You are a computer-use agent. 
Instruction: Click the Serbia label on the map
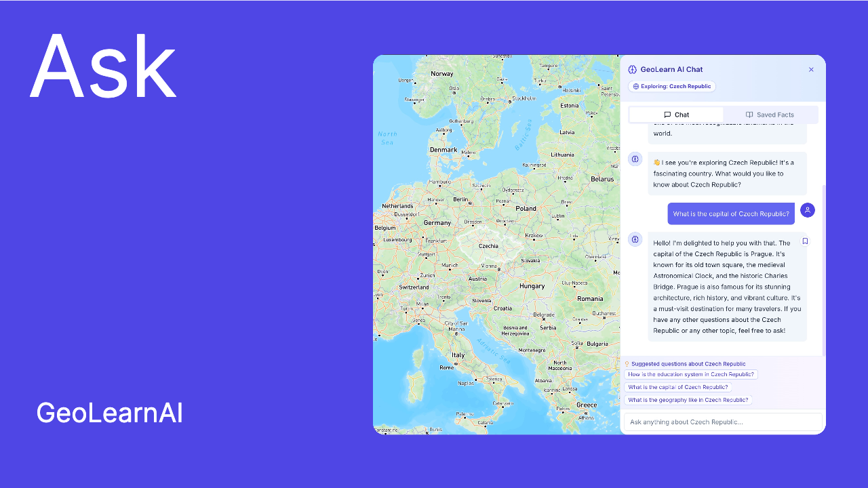point(548,328)
